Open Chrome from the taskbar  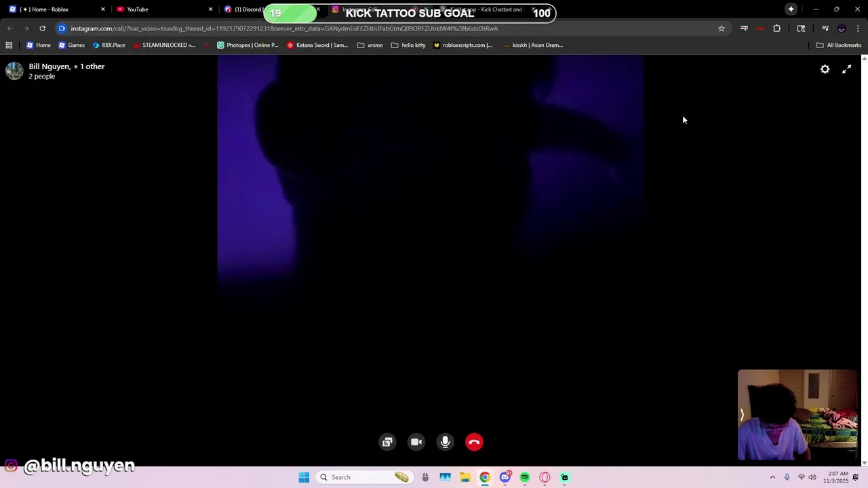pos(484,477)
